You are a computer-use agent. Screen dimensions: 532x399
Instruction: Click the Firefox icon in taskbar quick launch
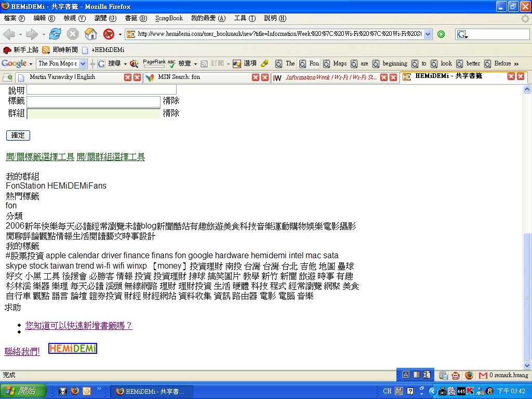click(74, 391)
